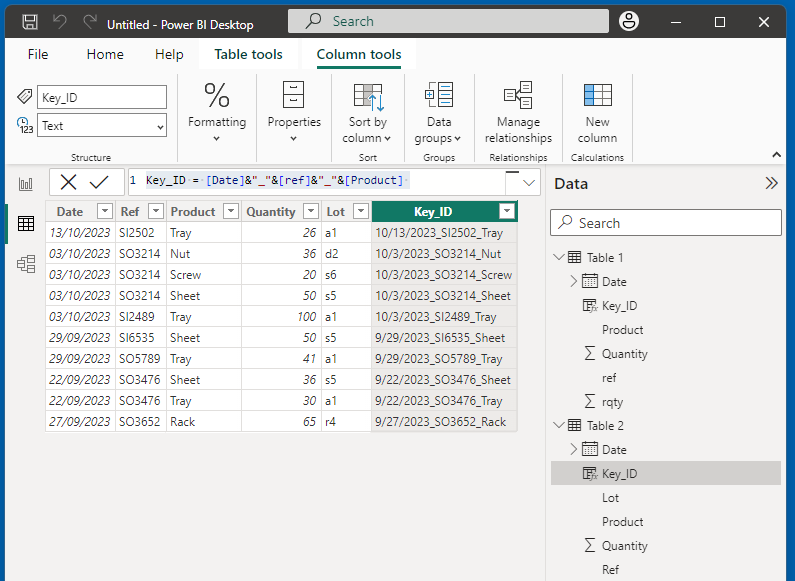
Task: Click cell SO3652 in Ref column
Action: point(140,422)
